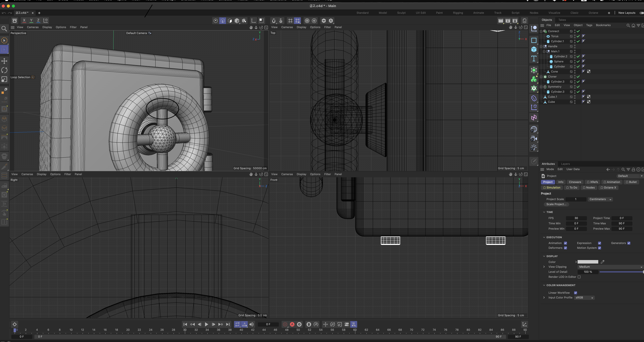644x342 pixels.
Task: Enable snapping magnet icon
Action: click(274, 21)
